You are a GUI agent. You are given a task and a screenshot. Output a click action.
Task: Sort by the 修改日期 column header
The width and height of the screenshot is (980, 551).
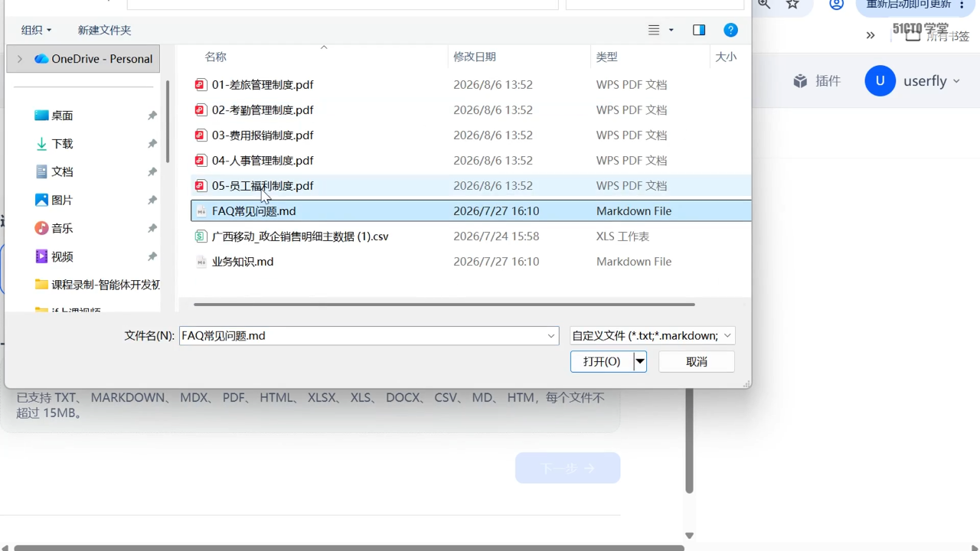[475, 57]
